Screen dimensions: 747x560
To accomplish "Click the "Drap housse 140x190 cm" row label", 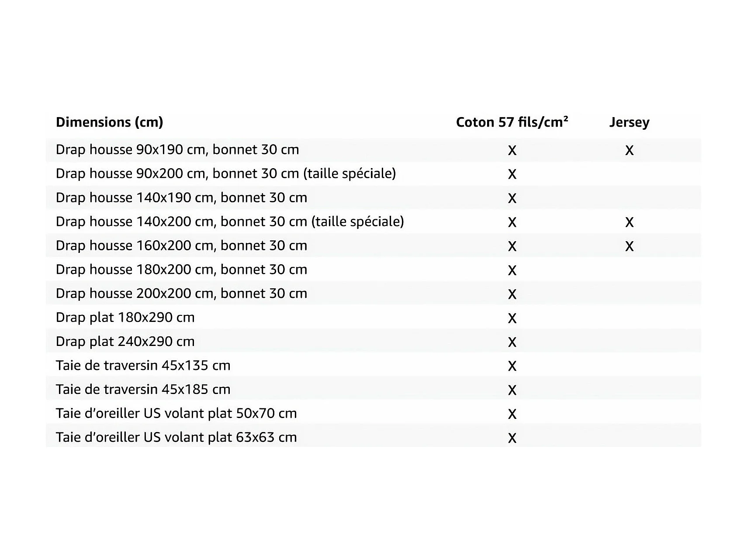I will click(x=181, y=197).
